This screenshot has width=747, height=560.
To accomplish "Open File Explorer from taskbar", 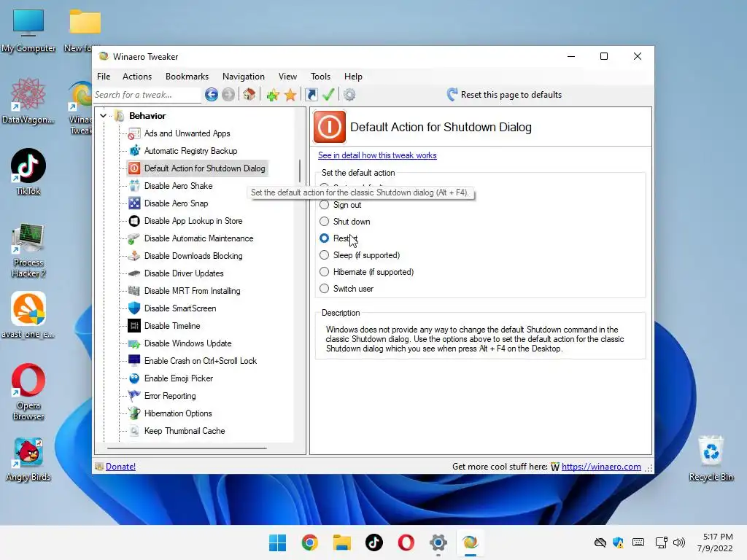I will tap(341, 542).
